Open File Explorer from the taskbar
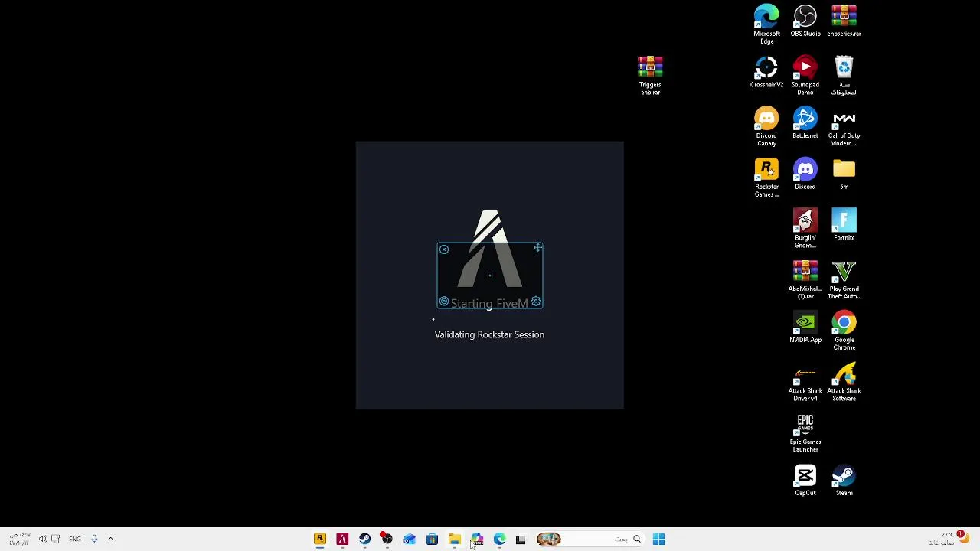Viewport: 980px width, 551px height. [454, 540]
